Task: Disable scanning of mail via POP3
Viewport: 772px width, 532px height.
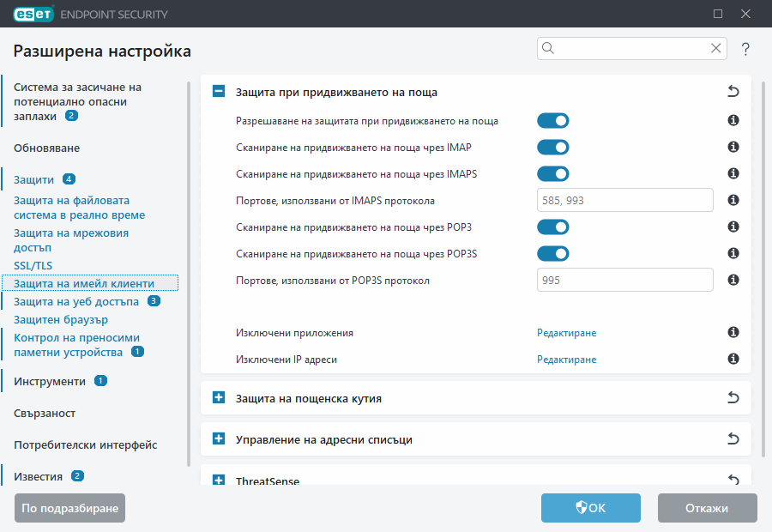Action: (553, 227)
